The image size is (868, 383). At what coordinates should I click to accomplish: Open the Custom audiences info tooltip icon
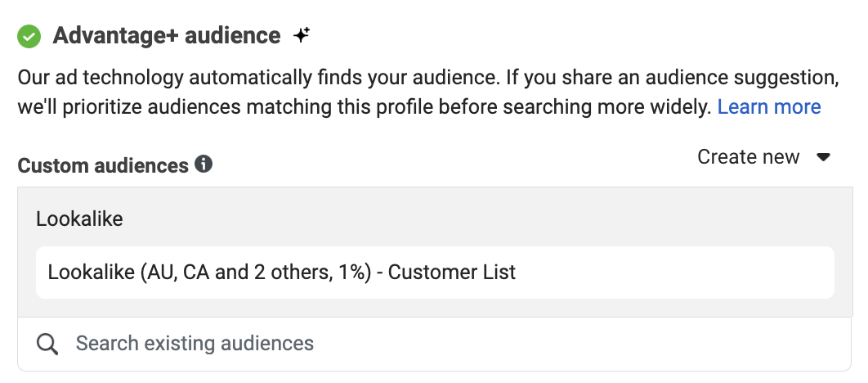pyautogui.click(x=204, y=164)
